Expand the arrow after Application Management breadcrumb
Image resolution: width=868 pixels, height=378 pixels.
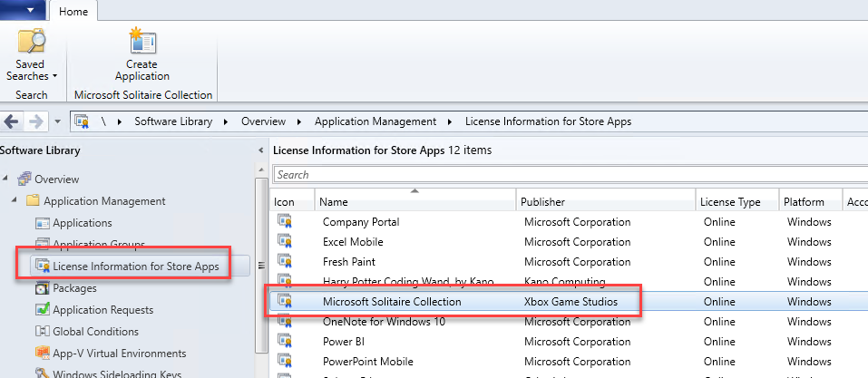[451, 121]
